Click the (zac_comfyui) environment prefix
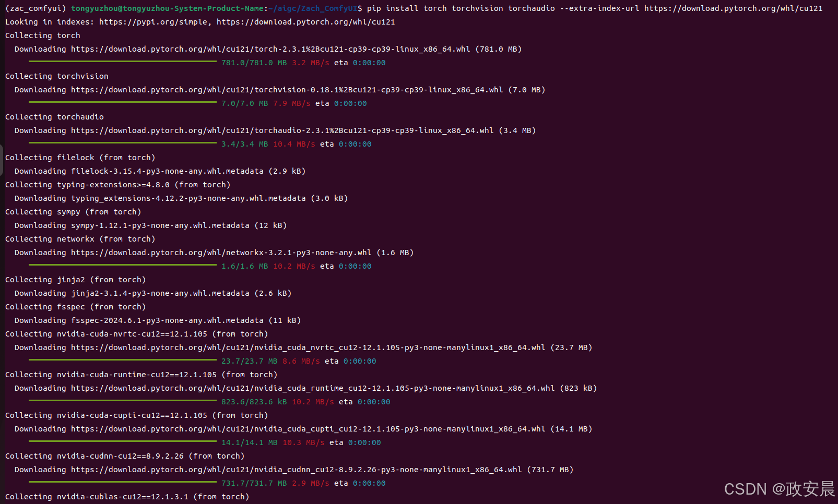This screenshot has height=504, width=838. pyautogui.click(x=36, y=8)
